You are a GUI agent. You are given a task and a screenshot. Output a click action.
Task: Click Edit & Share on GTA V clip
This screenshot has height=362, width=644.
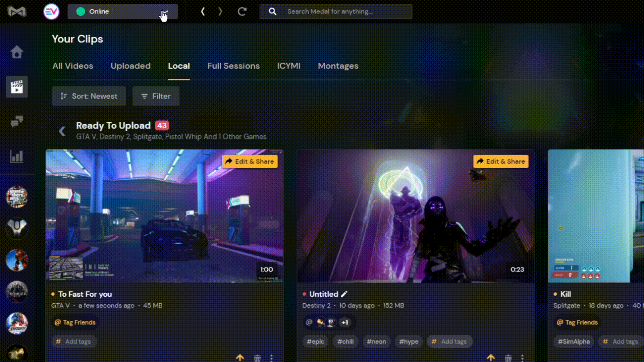pyautogui.click(x=250, y=162)
